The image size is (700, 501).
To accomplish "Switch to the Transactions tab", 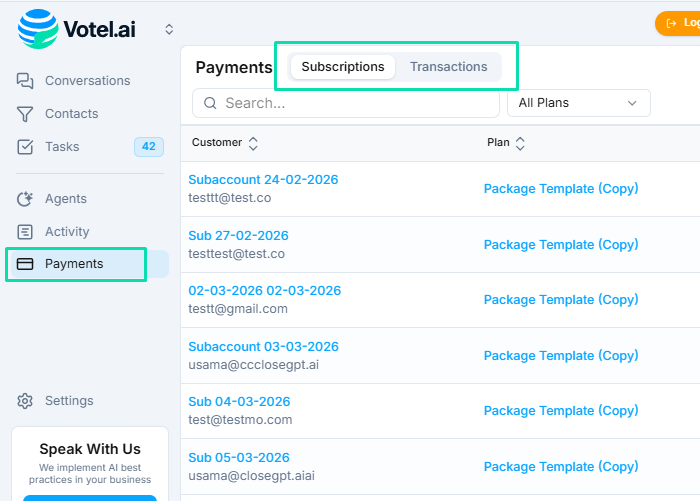I will click(448, 67).
